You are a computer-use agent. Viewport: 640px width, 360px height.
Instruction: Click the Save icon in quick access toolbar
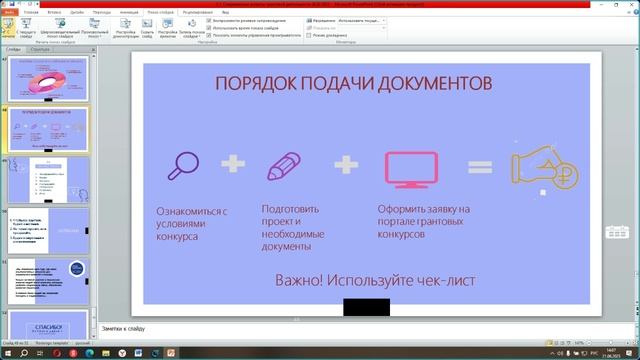(x=12, y=4)
